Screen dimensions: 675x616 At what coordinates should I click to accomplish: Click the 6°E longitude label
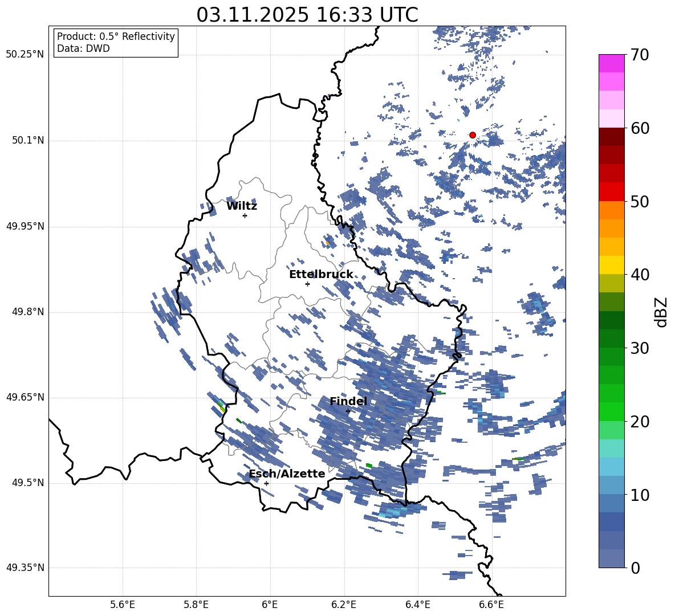(x=270, y=605)
